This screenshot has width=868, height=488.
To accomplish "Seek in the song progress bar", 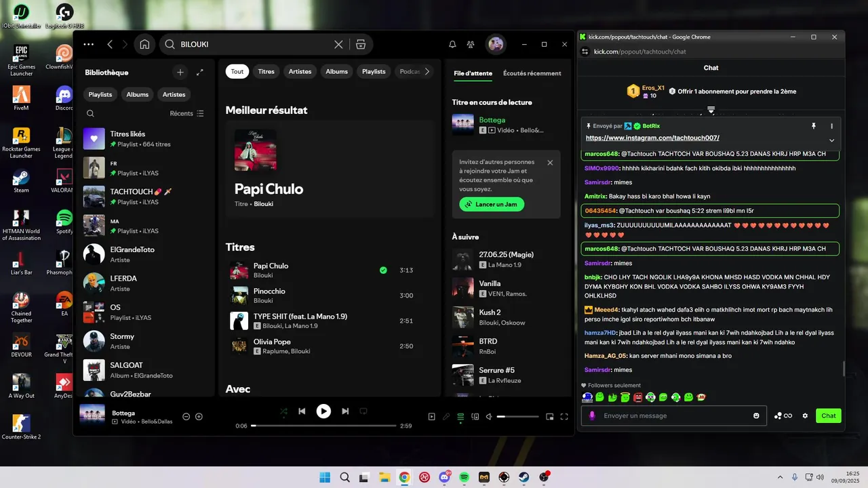I will pos(323,426).
